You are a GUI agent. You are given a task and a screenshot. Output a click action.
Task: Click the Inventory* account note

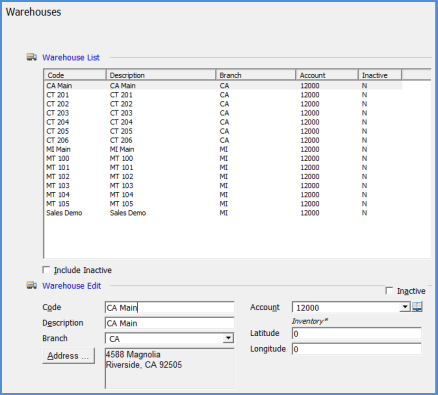coord(310,321)
